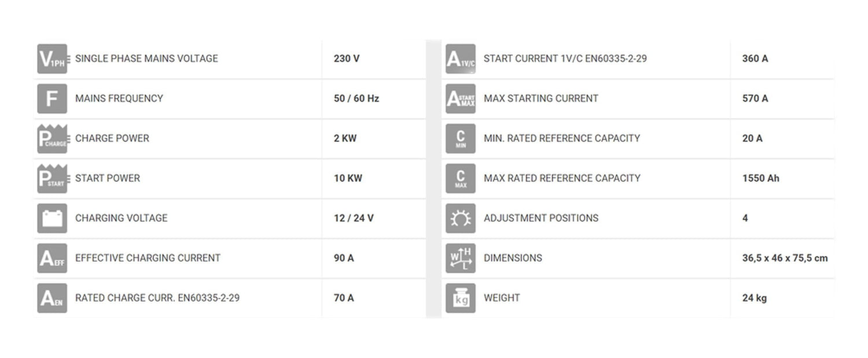Click the C MAX capacity icon

(x=461, y=178)
